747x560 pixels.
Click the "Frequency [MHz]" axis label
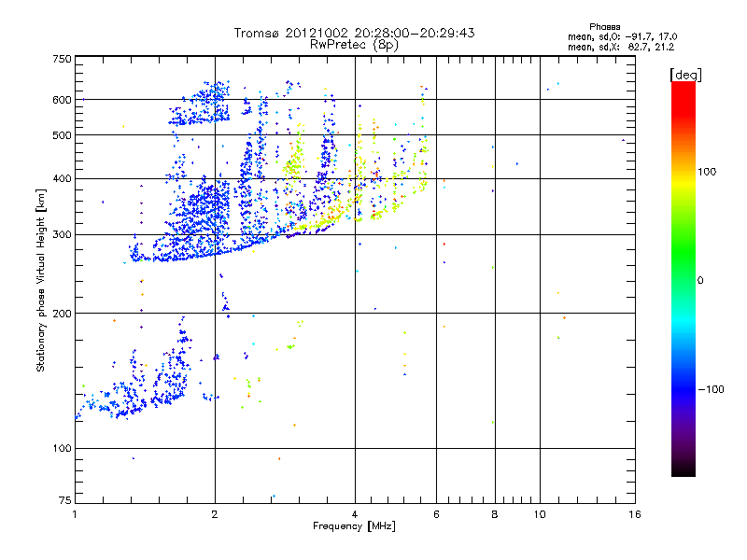click(x=354, y=526)
